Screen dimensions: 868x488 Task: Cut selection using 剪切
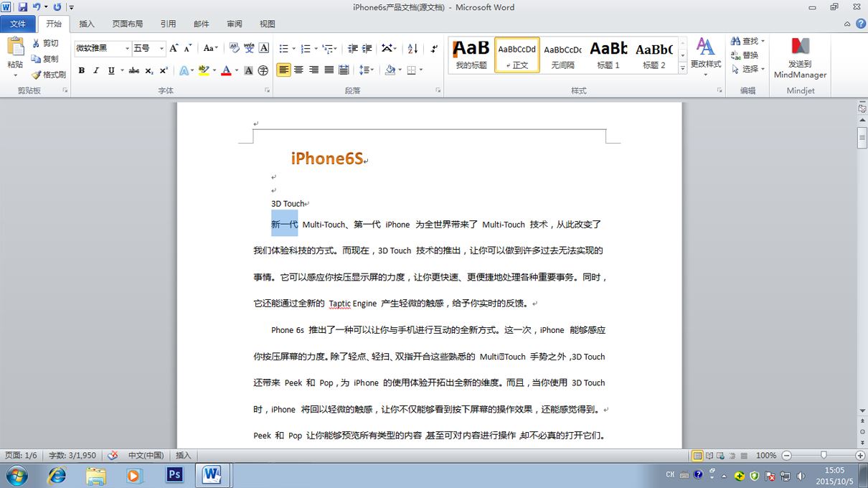pos(44,43)
